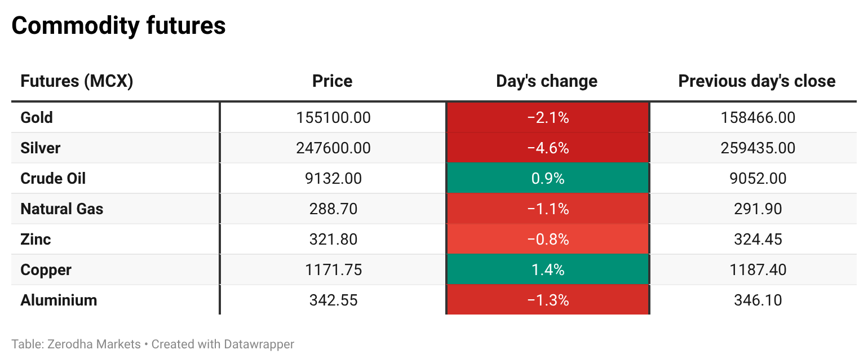This screenshot has width=868, height=363.
Task: Select the Aluminium row label
Action: coord(59,300)
